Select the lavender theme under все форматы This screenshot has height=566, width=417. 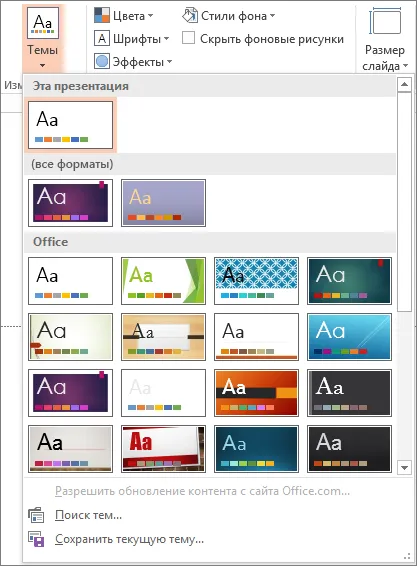(x=164, y=203)
